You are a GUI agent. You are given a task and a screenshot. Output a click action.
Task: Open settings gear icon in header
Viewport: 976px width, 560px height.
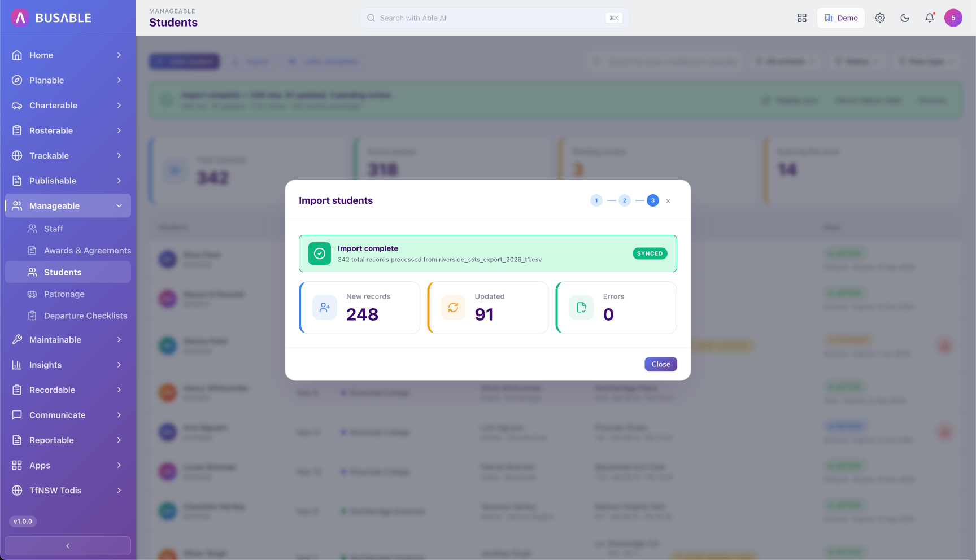[x=879, y=18]
